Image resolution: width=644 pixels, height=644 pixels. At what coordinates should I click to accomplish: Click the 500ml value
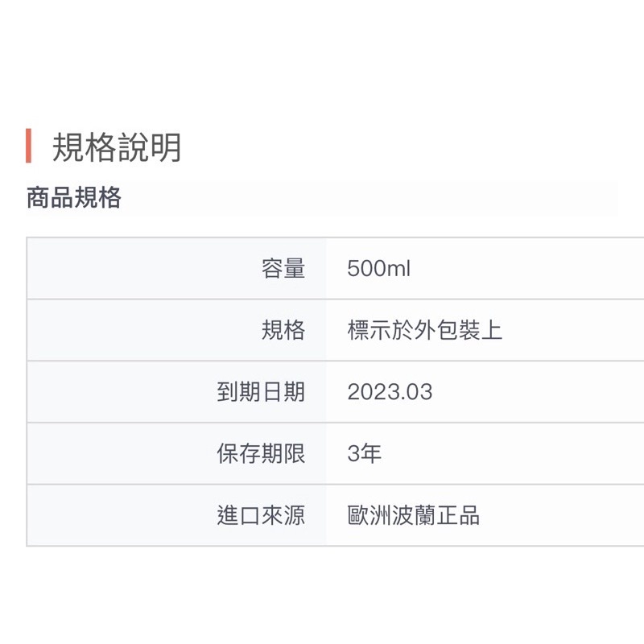pos(378,269)
